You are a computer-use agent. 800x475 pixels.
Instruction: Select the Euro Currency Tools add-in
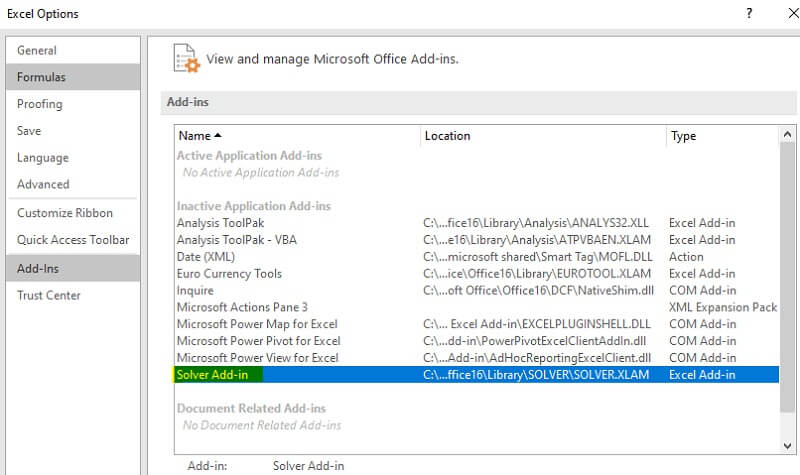tap(477, 273)
